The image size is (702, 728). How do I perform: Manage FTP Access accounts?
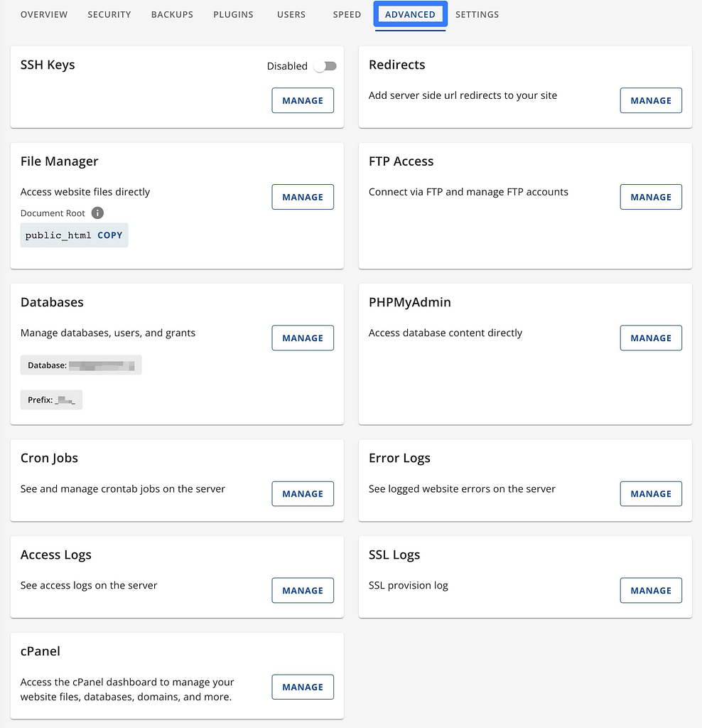(x=650, y=197)
